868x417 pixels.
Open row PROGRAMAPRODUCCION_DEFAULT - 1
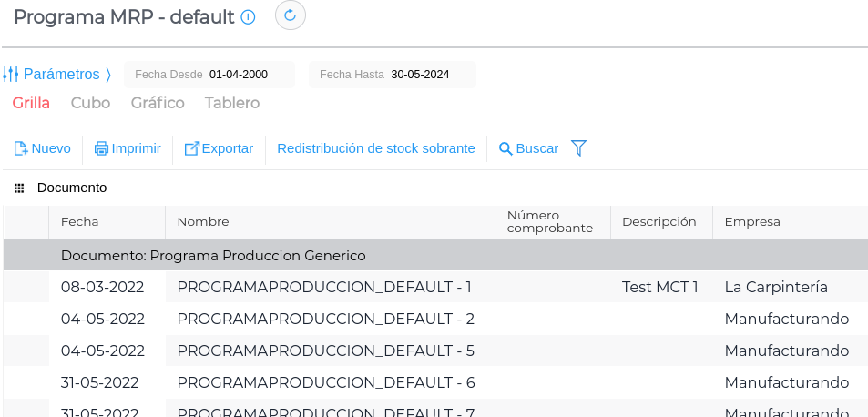tap(323, 288)
